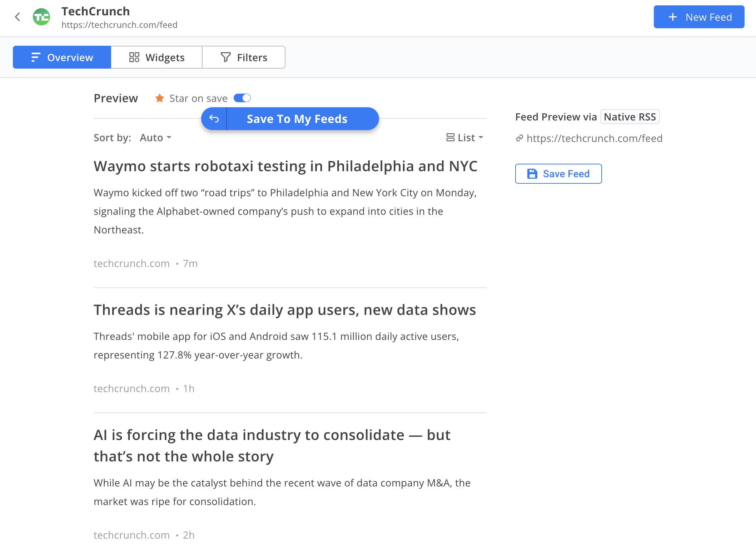
Task: Click the Native RSS badge
Action: pos(630,117)
